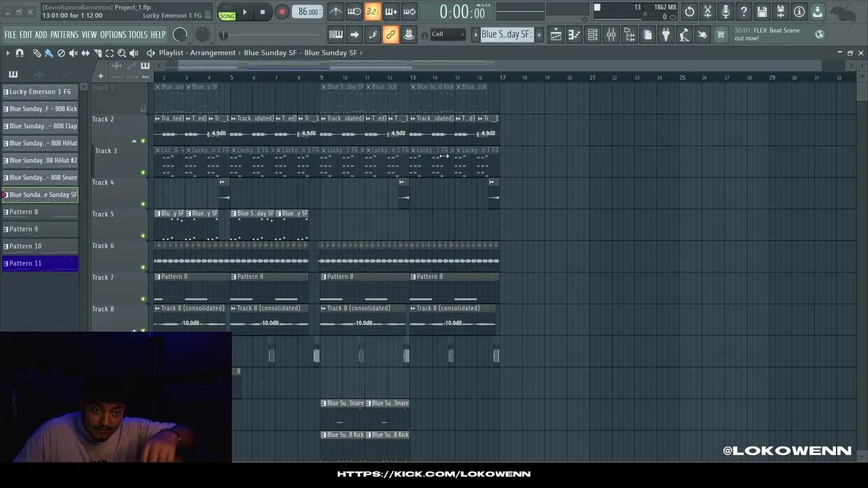Toggle wait for input before recording
Screen dimensions: 868x488
pyautogui.click(x=354, y=12)
